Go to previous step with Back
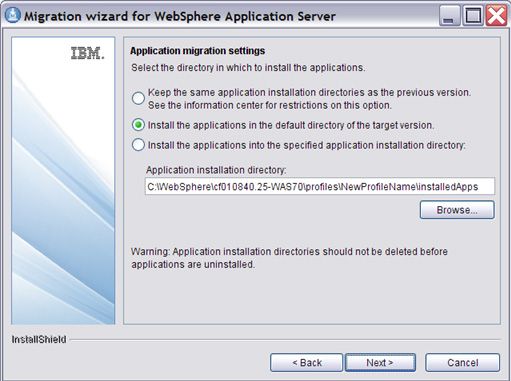The height and width of the screenshot is (381, 511). [x=306, y=362]
